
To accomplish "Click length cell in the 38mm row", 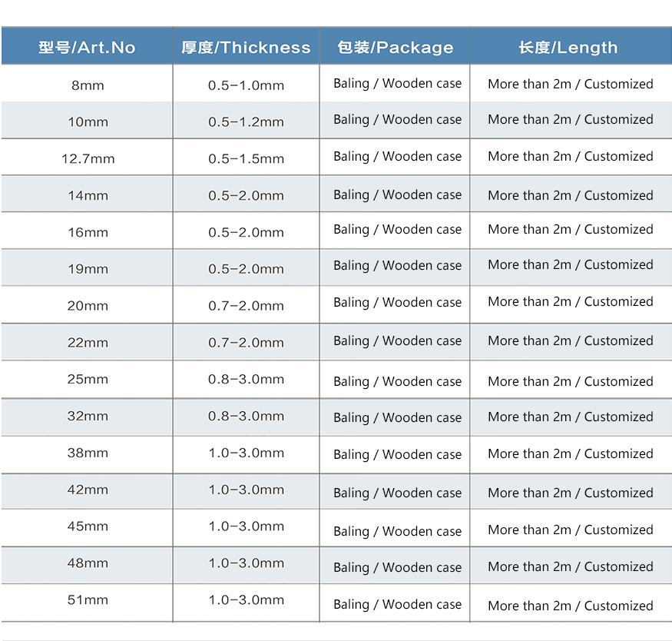I will [571, 453].
